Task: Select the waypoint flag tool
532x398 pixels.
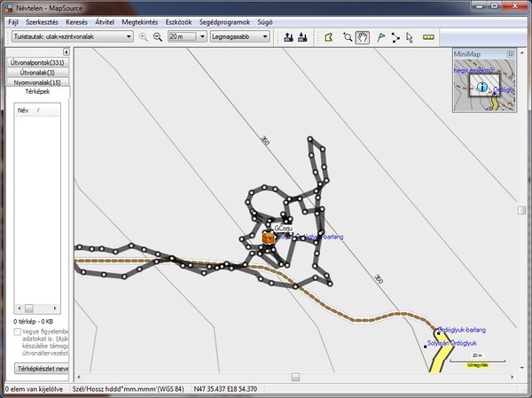Action: [380, 37]
